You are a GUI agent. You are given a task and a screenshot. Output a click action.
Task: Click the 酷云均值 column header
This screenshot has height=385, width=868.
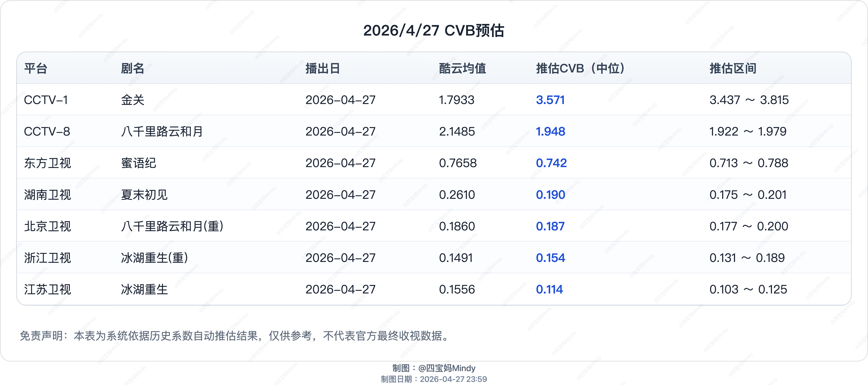462,68
